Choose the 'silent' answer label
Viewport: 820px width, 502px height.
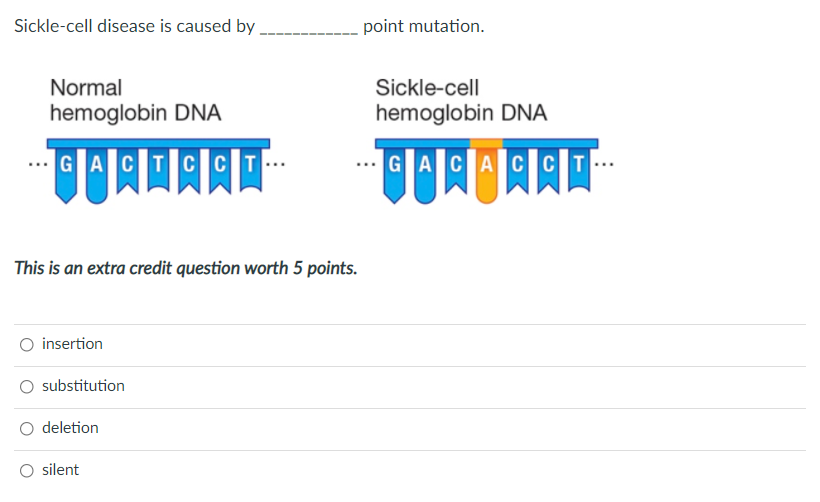(60, 470)
